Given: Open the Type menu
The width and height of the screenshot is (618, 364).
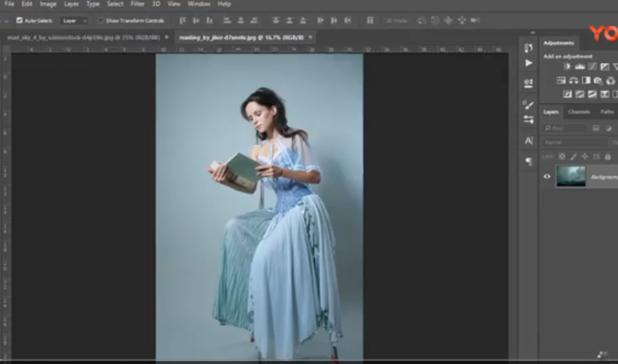Looking at the screenshot, I should click(93, 4).
